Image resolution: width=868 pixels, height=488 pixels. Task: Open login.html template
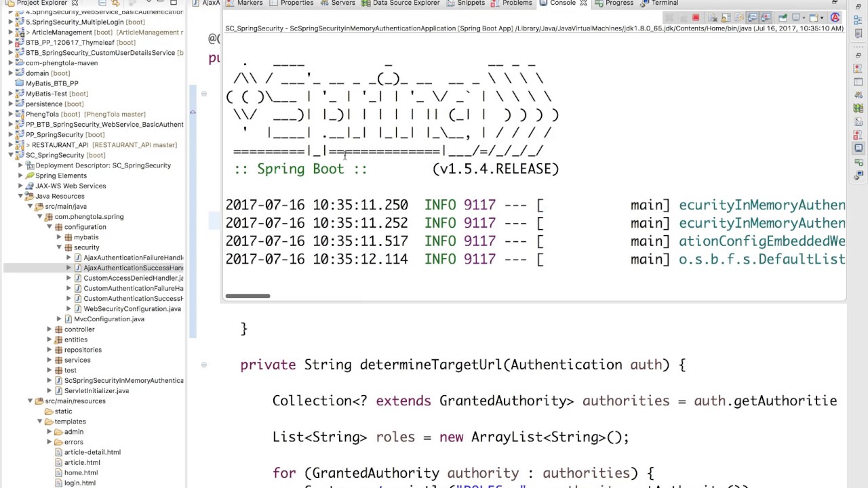tap(79, 483)
